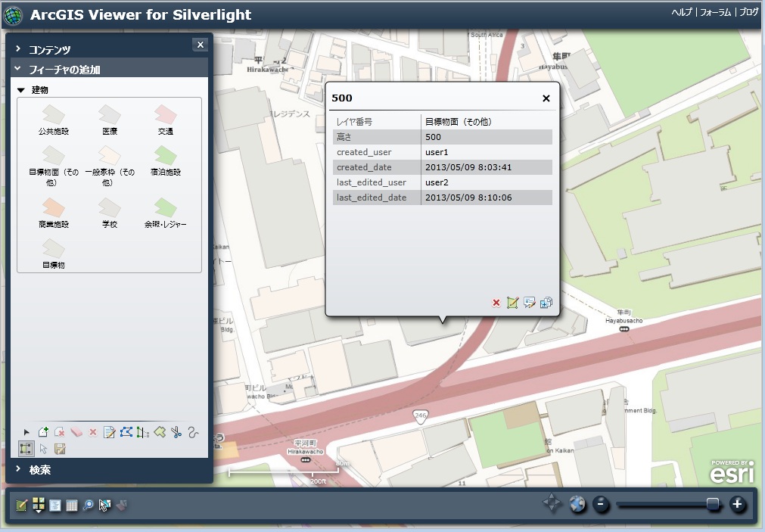765x532 pixels.
Task: Select the 学校 feature template
Action: point(110,213)
